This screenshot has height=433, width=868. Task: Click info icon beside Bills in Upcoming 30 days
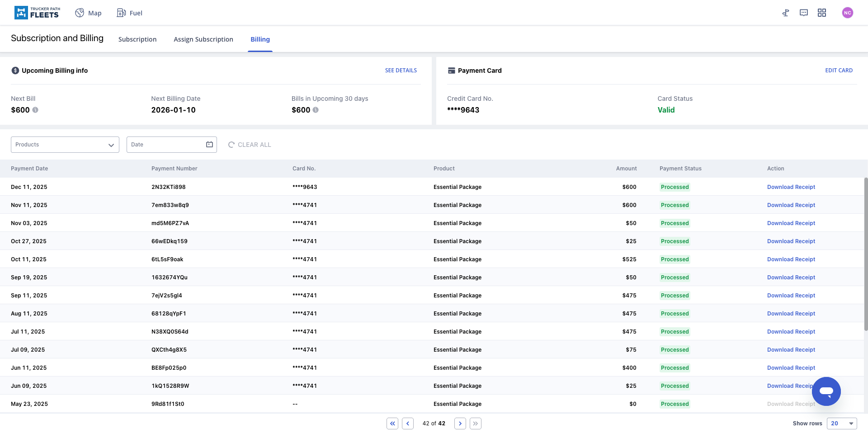316,110
